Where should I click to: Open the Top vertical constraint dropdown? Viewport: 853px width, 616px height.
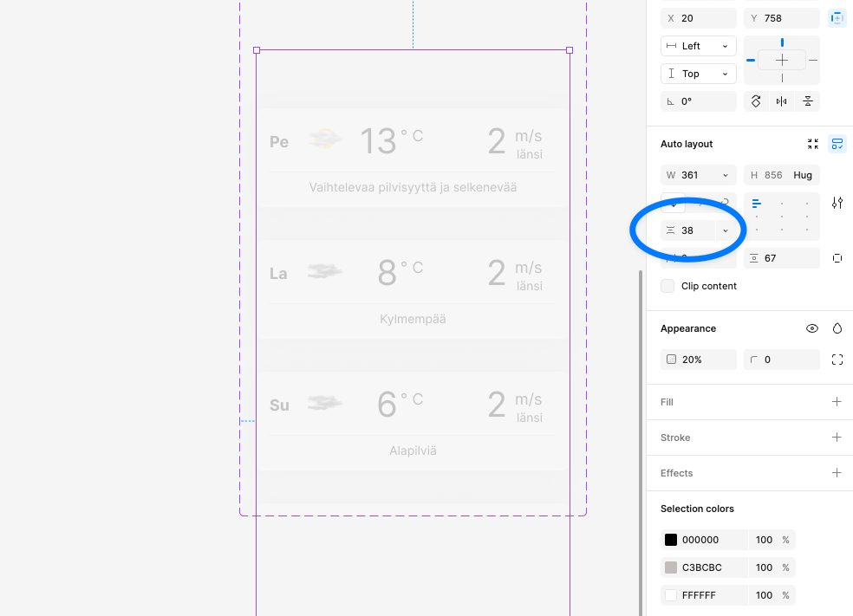pos(698,74)
